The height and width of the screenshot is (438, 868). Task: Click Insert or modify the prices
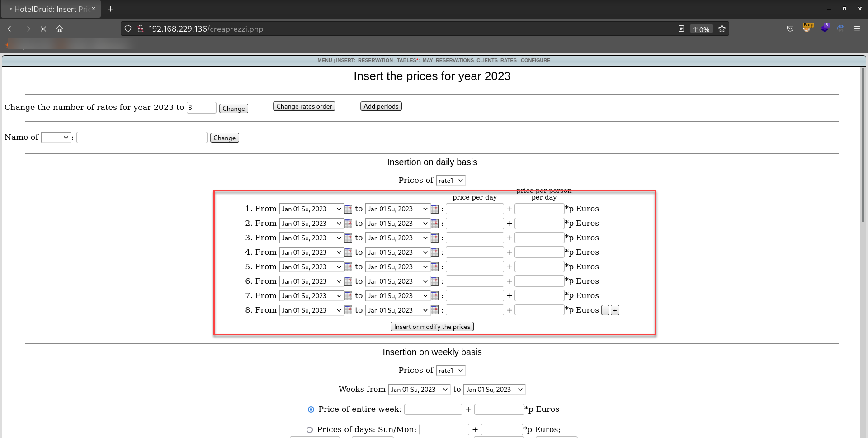432,327
